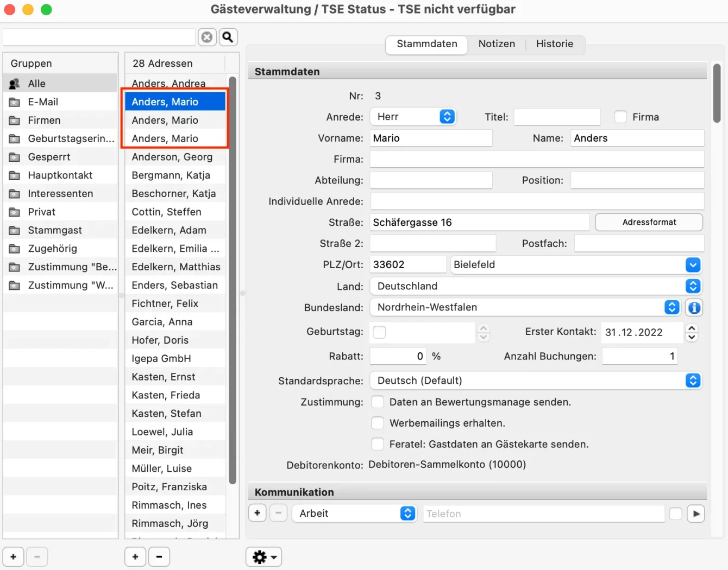
Task: Click the Rabatt percentage field
Action: [x=398, y=356]
